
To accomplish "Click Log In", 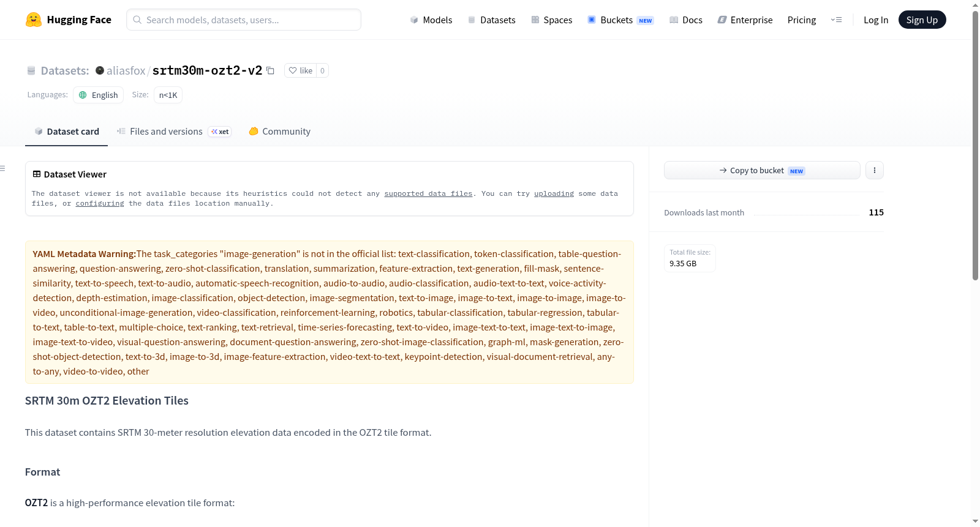I will click(876, 20).
